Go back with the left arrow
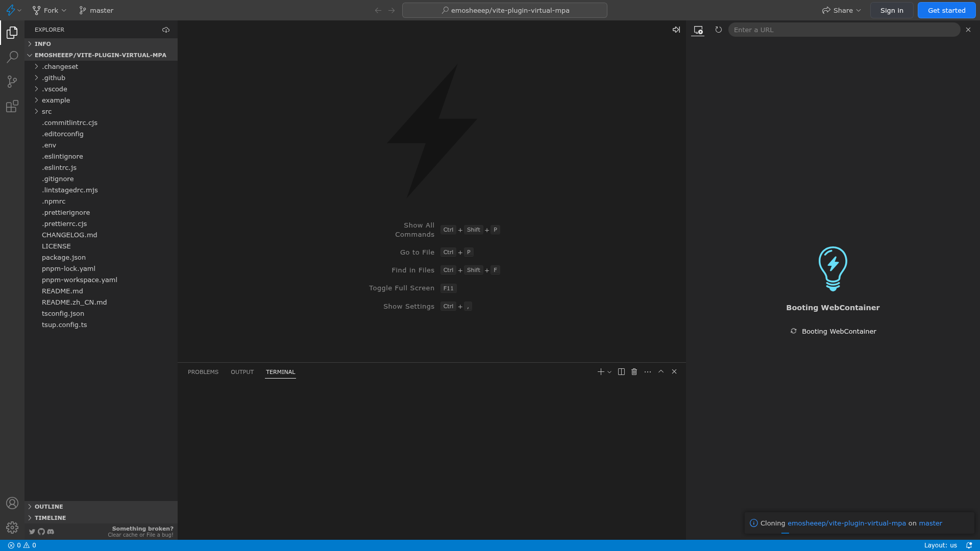980x551 pixels. [x=378, y=10]
